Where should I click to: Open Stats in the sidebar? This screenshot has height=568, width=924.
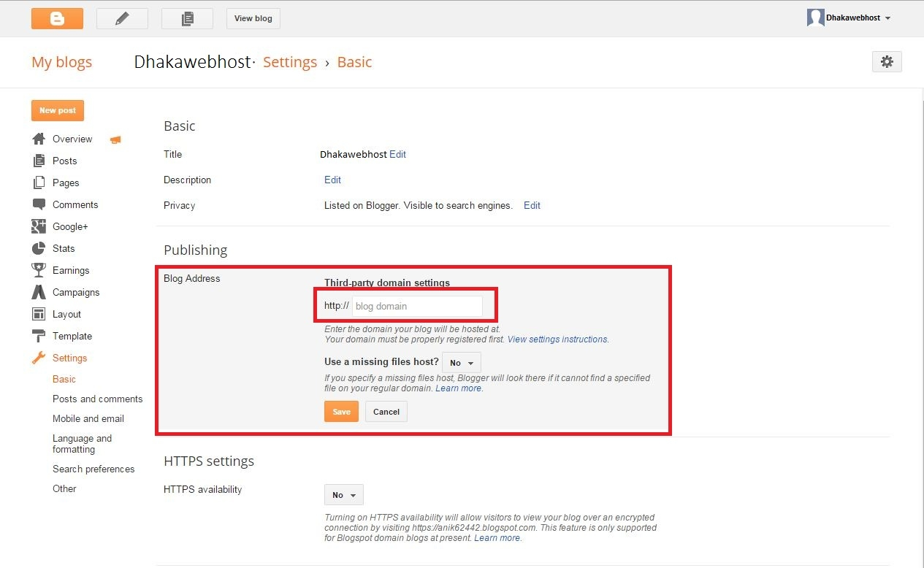[64, 248]
